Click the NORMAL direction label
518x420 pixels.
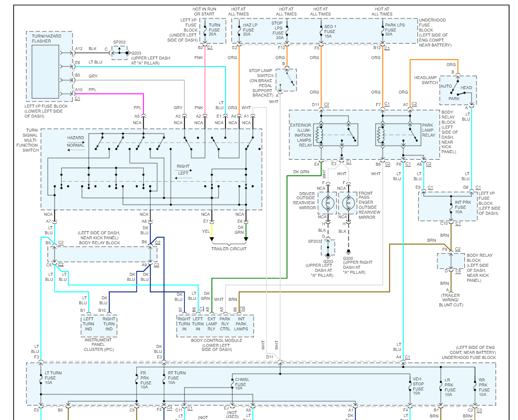point(76,145)
